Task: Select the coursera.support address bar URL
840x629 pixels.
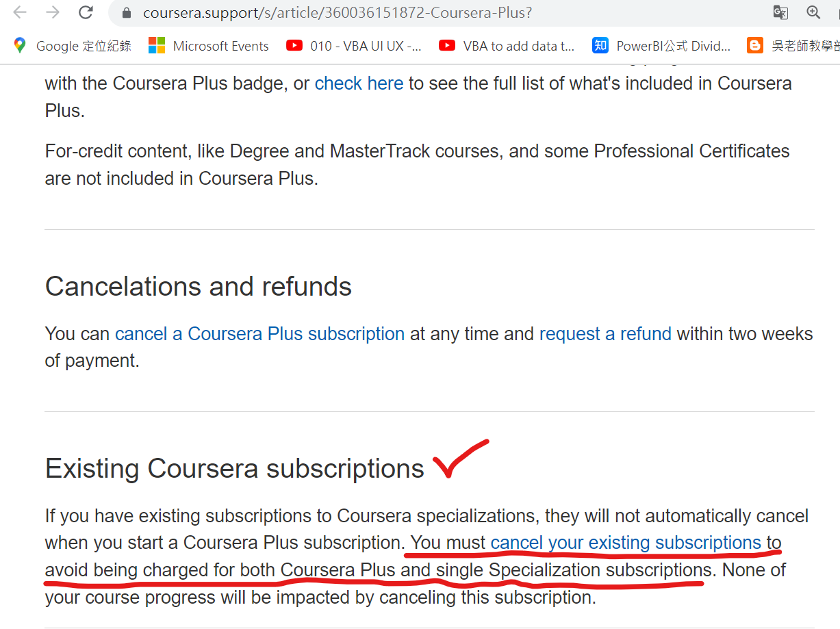Action: pyautogui.click(x=338, y=12)
